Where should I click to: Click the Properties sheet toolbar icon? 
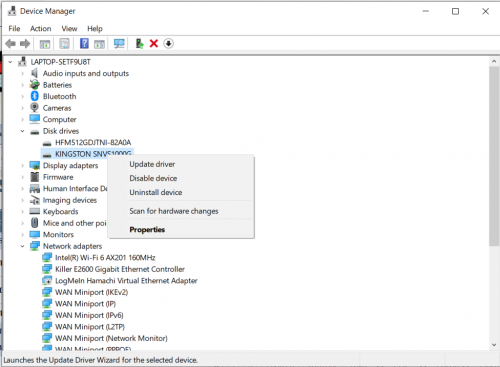pyautogui.click(x=64, y=44)
